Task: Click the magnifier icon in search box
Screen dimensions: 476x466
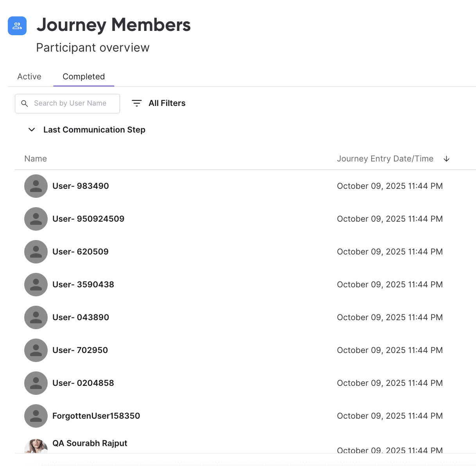Action: click(x=25, y=104)
